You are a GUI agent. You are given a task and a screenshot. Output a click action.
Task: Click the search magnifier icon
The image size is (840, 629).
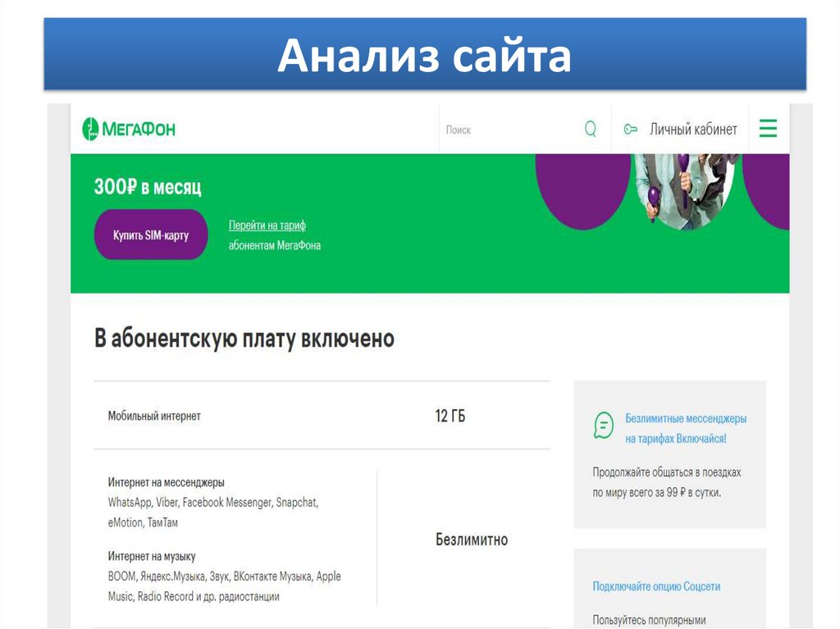(x=591, y=129)
